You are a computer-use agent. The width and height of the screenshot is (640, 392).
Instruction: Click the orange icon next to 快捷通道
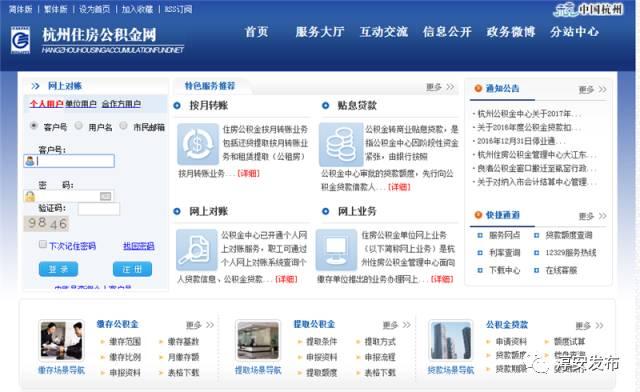pyautogui.click(x=478, y=215)
